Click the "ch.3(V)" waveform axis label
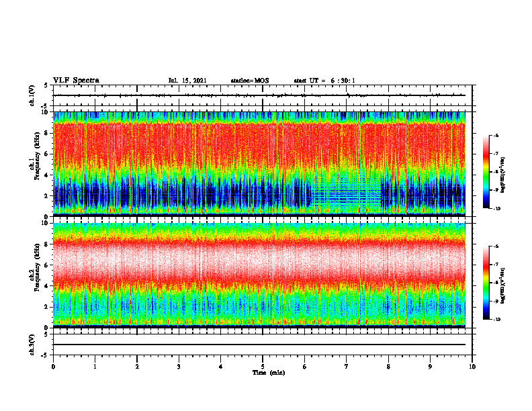 click(x=32, y=345)
